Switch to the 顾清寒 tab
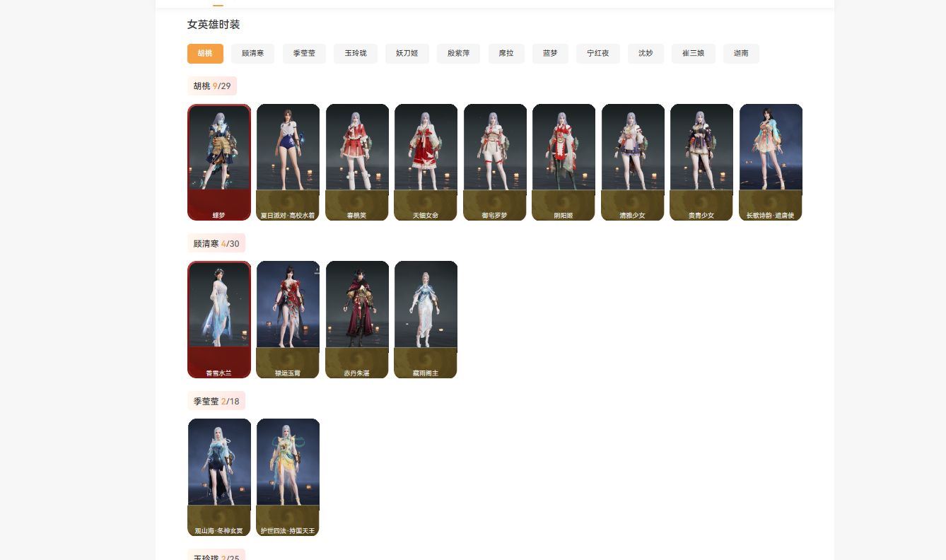Viewport: 946px width, 560px height. point(252,54)
